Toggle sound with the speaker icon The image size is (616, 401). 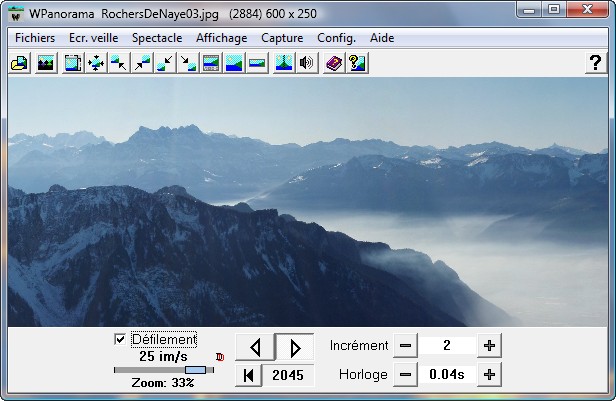click(x=307, y=63)
